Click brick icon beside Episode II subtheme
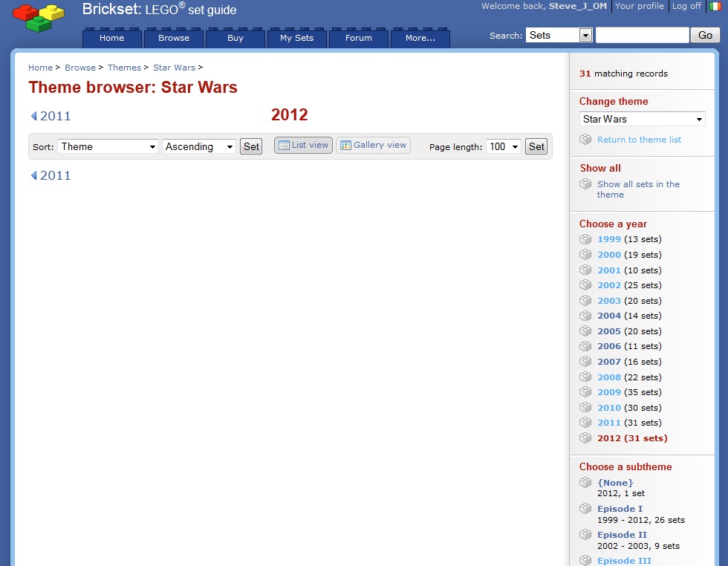Image resolution: width=728 pixels, height=566 pixels. click(585, 535)
